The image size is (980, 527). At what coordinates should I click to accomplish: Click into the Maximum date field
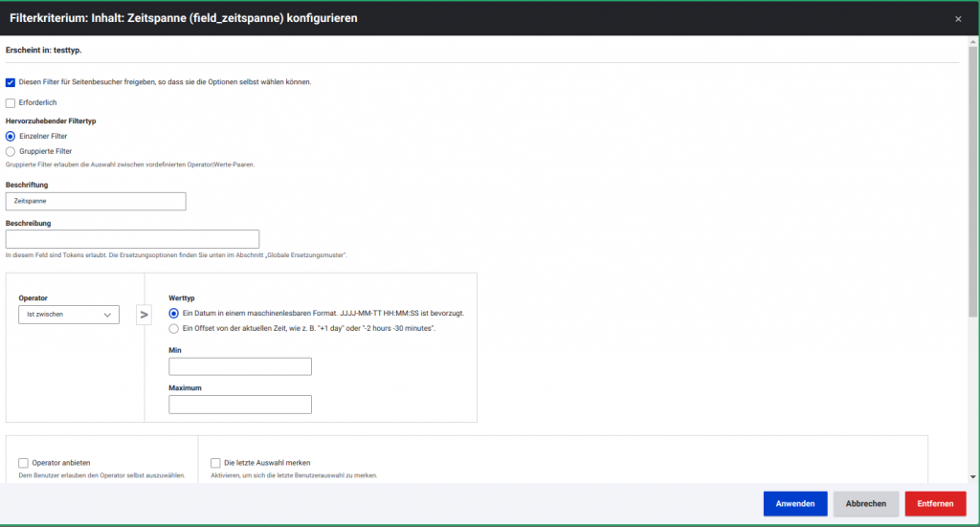[240, 405]
